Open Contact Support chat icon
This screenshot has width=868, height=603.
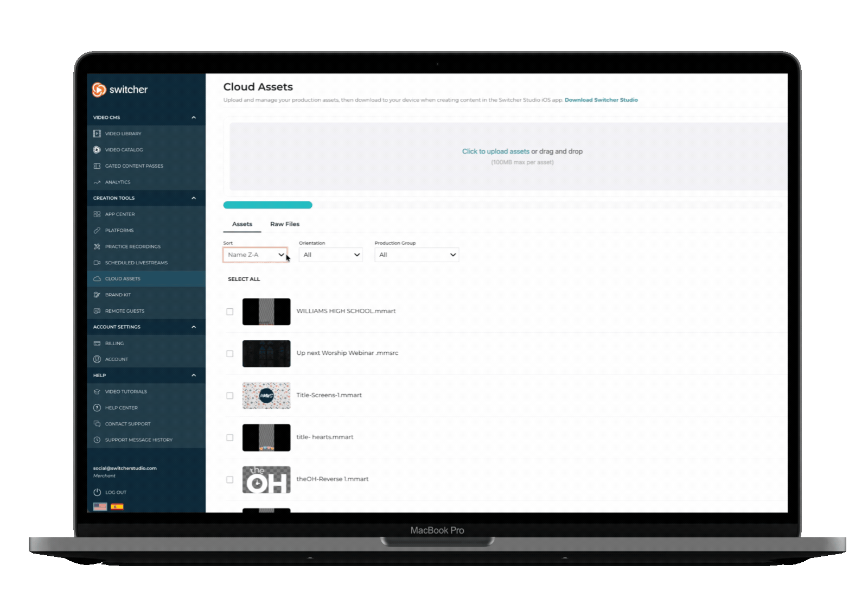click(97, 424)
